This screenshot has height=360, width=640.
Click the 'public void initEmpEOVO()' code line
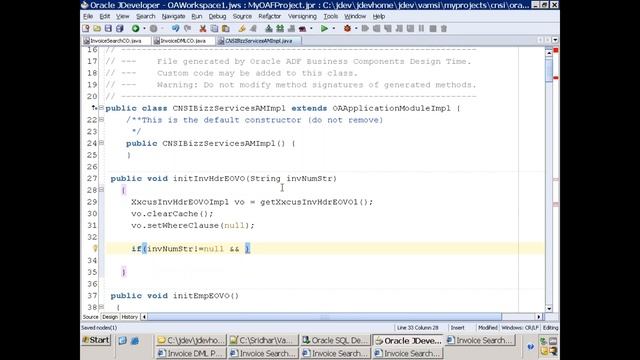click(175, 296)
